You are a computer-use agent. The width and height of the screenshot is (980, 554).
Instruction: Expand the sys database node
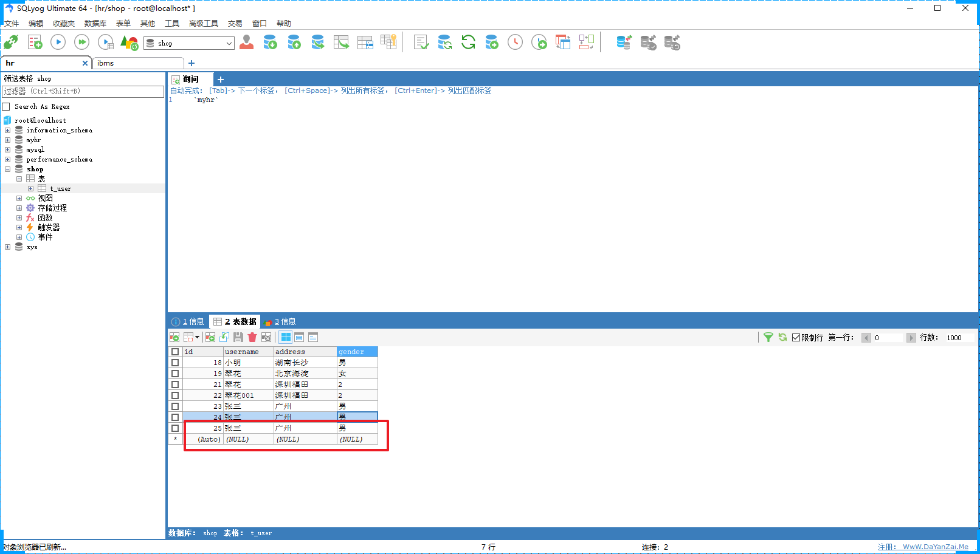pos(7,247)
